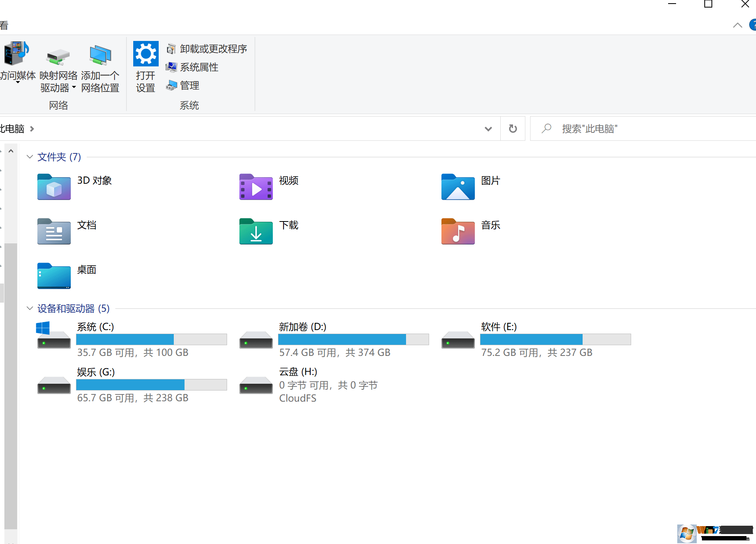Image resolution: width=756 pixels, height=544 pixels.
Task: Click the 系统 (C:) capacity bar
Action: [152, 339]
